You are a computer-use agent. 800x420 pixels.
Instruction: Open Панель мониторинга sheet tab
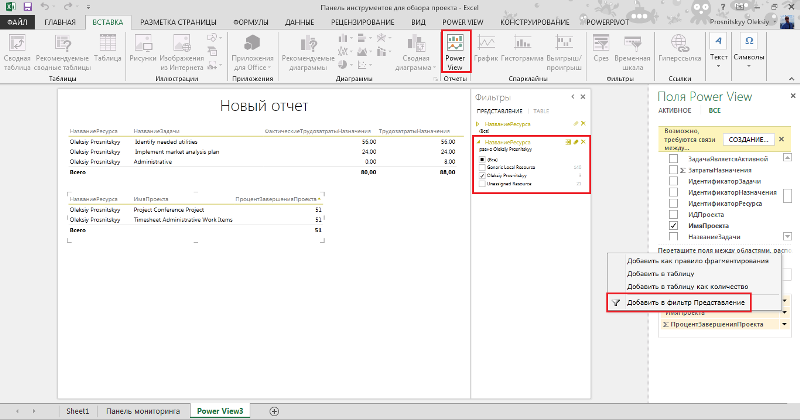pos(143,411)
